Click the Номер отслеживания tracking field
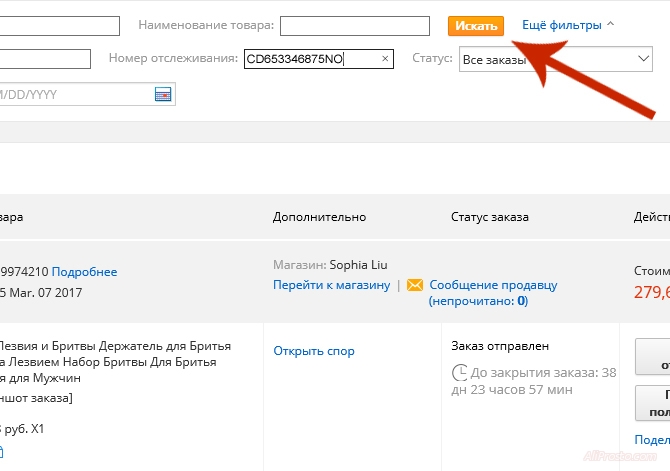 (308, 60)
